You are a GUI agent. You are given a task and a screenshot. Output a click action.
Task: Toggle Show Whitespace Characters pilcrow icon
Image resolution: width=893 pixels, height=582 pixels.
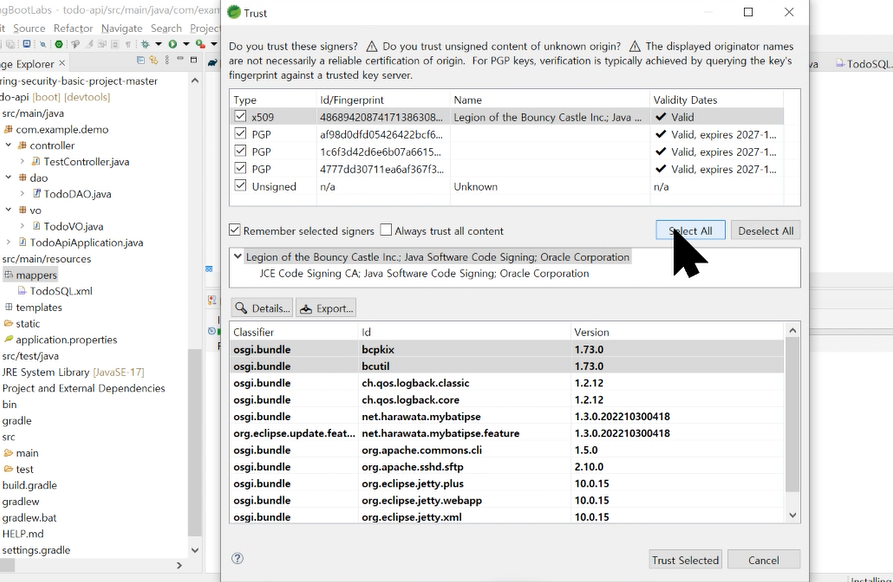128,44
